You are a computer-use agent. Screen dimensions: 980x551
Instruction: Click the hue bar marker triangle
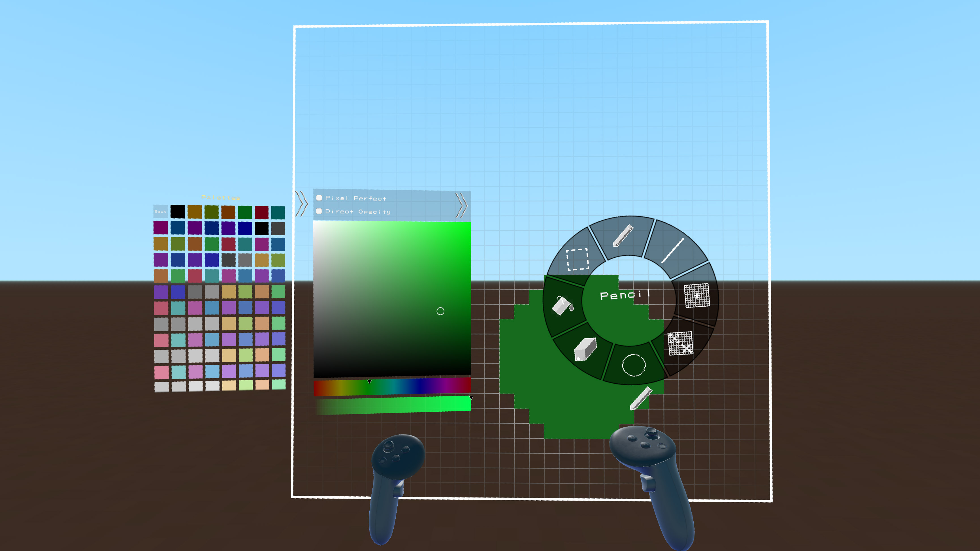click(x=369, y=381)
